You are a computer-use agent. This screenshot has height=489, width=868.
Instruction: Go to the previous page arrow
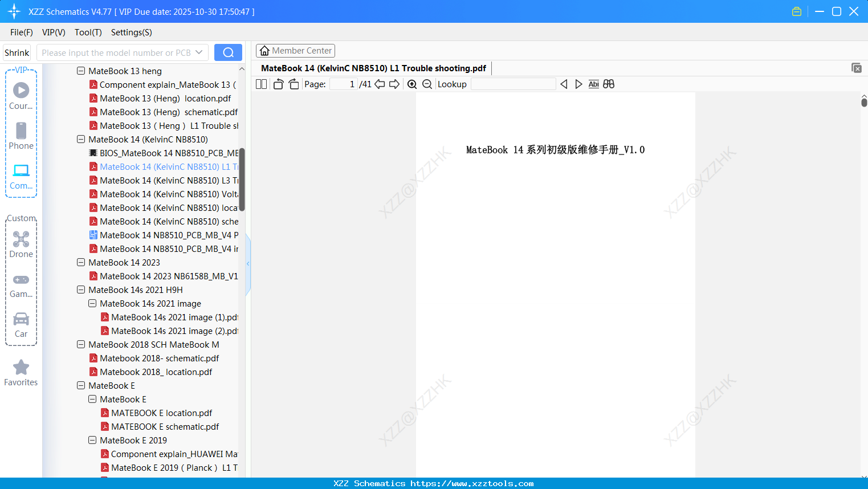(x=380, y=84)
